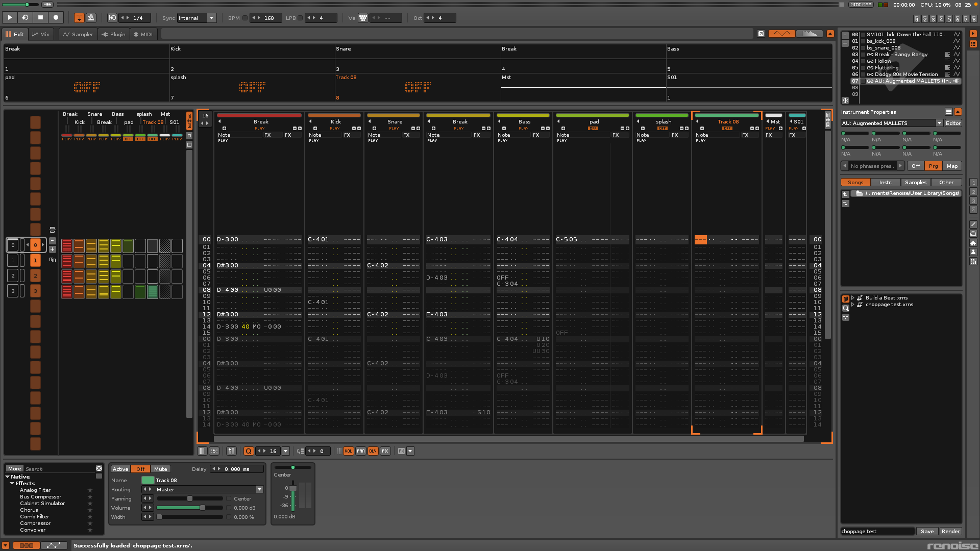Open the Plugin tab

(x=113, y=34)
